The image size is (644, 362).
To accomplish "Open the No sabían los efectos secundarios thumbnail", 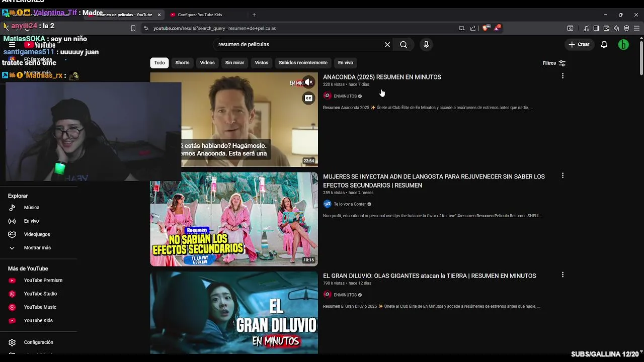I will (x=234, y=219).
